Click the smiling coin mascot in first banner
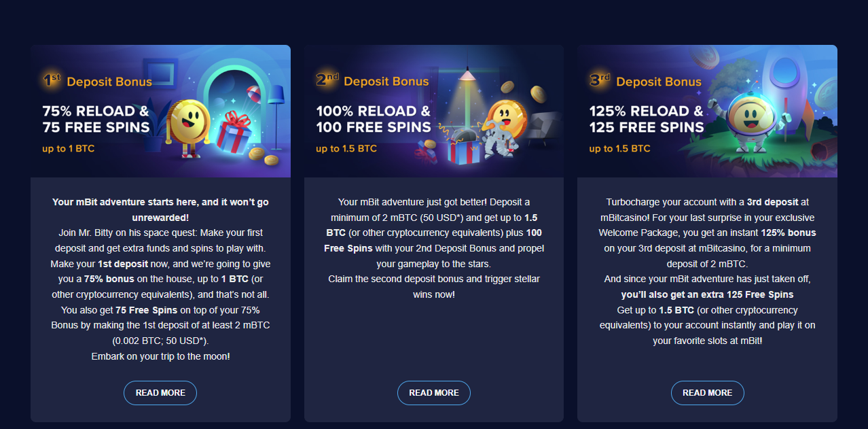The width and height of the screenshot is (868, 429). point(189,127)
